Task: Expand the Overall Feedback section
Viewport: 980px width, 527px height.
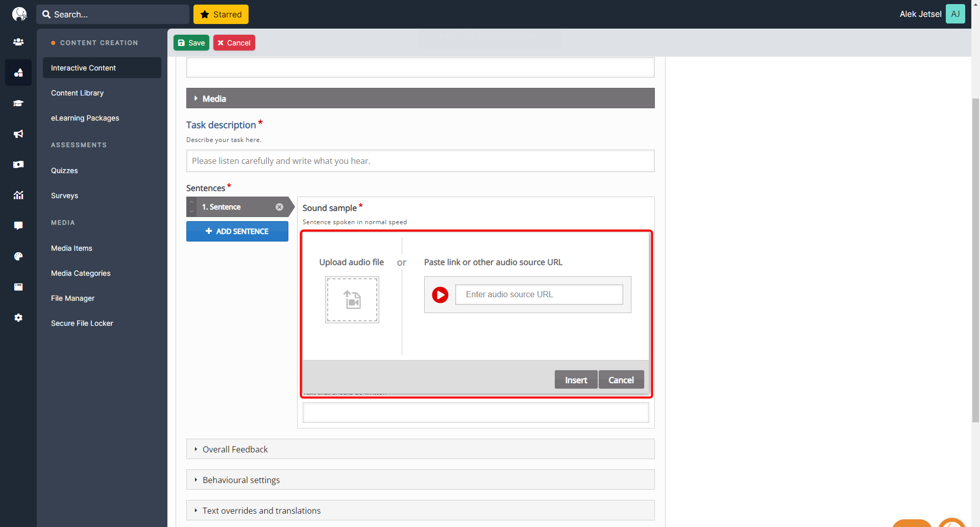Action: pyautogui.click(x=421, y=449)
